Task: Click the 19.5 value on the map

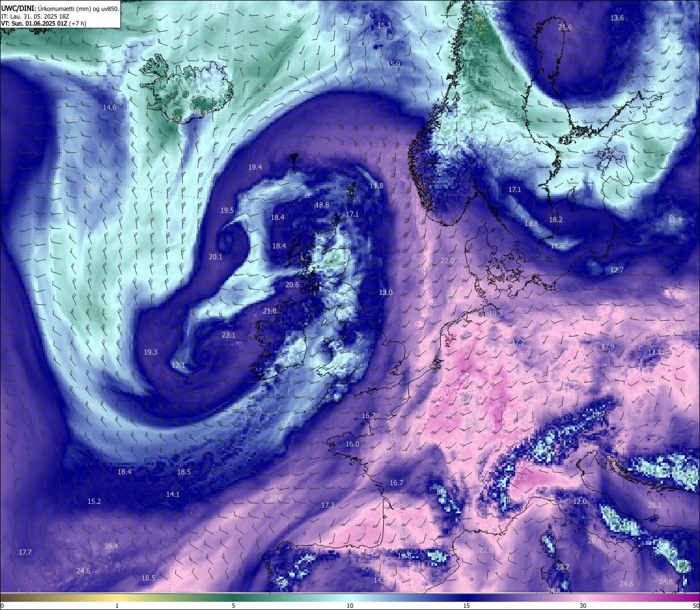Action: 227,211
